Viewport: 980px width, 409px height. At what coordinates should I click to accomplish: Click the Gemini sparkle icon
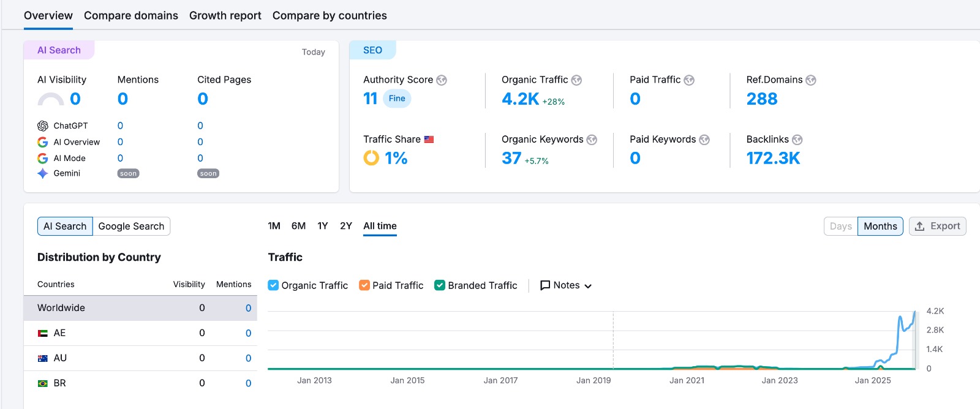click(x=43, y=173)
